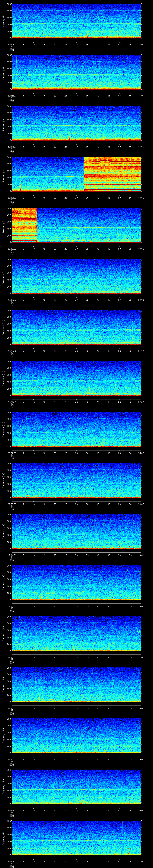Open the 22:26:00 spectrogram panel
Screen dimensions: 153x868
point(76,633)
